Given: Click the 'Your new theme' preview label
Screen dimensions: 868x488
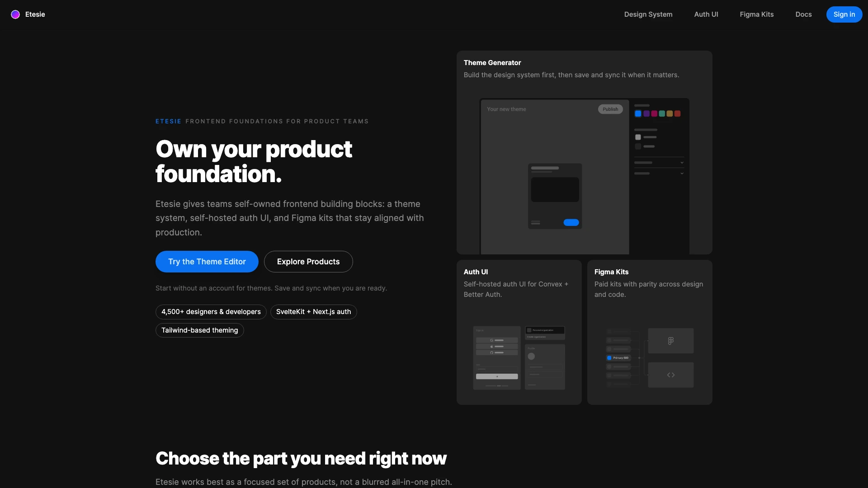Looking at the screenshot, I should click(x=506, y=109).
